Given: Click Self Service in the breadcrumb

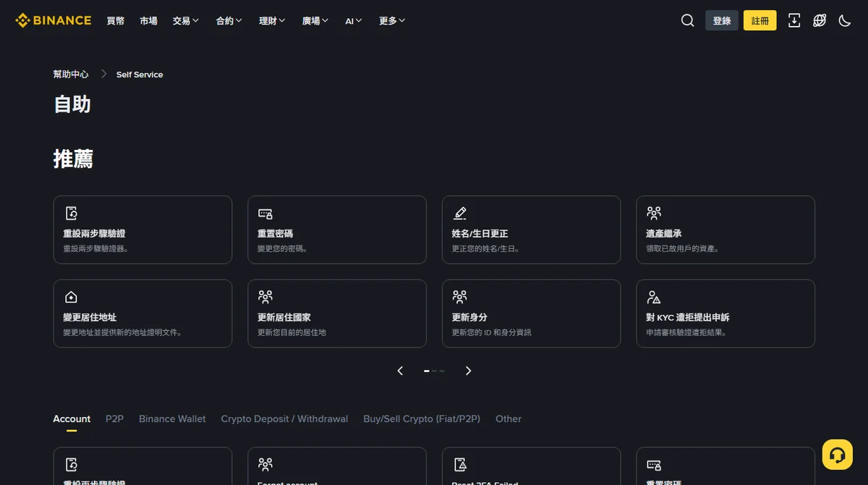Looking at the screenshot, I should (140, 75).
